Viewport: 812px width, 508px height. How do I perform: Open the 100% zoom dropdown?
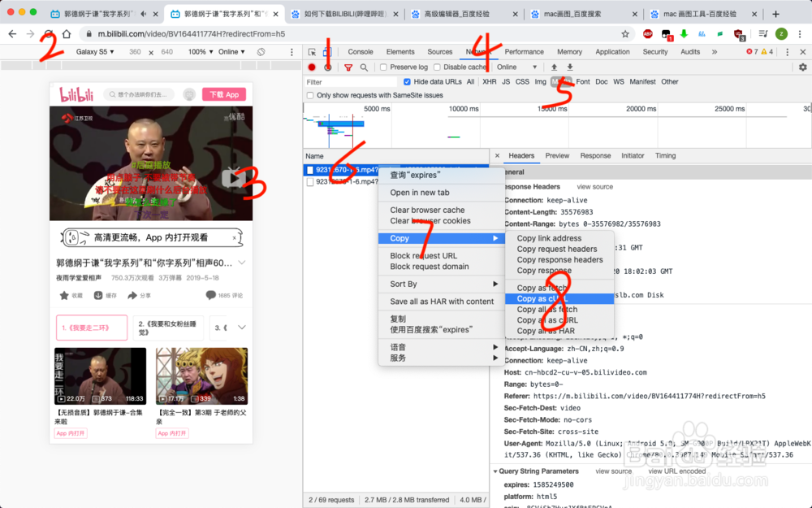tap(201, 52)
